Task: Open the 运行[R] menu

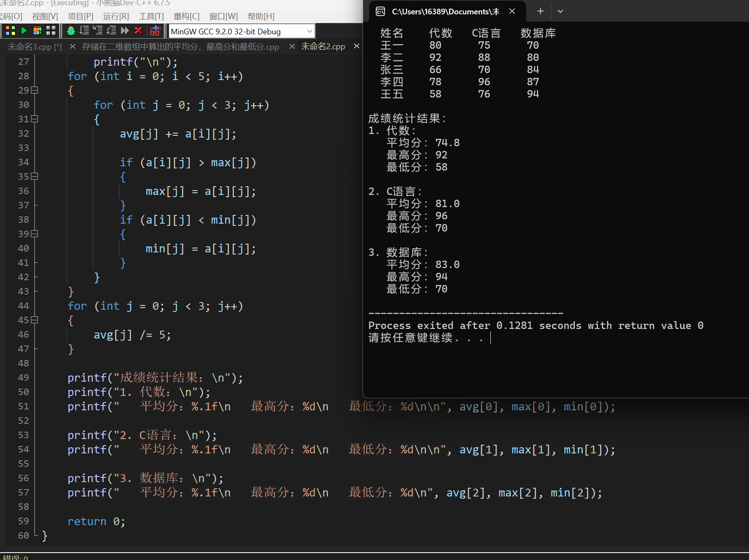Action: 116,17
